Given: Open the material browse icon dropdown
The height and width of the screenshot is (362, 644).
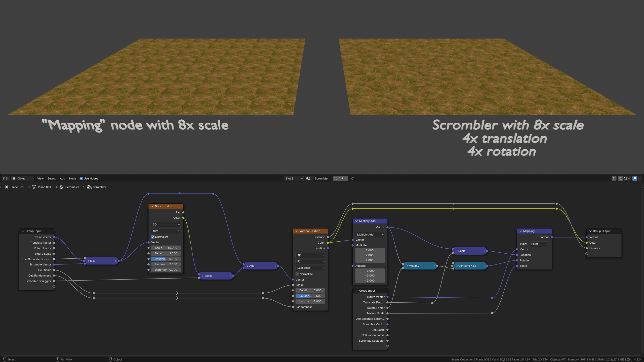Looking at the screenshot, I should [x=309, y=178].
